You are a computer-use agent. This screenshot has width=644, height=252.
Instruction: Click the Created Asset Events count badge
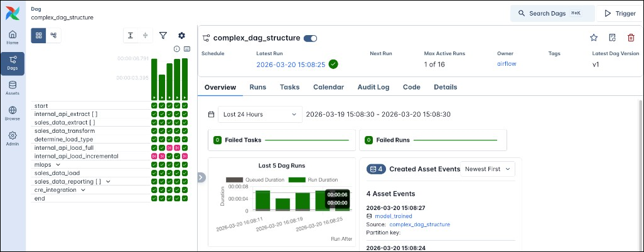(376, 169)
